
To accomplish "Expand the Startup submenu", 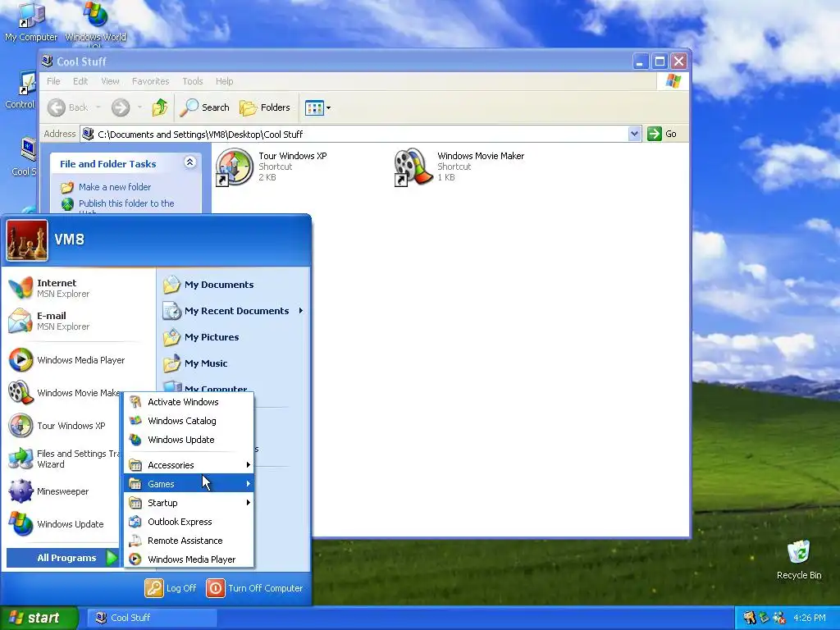I will (x=189, y=503).
